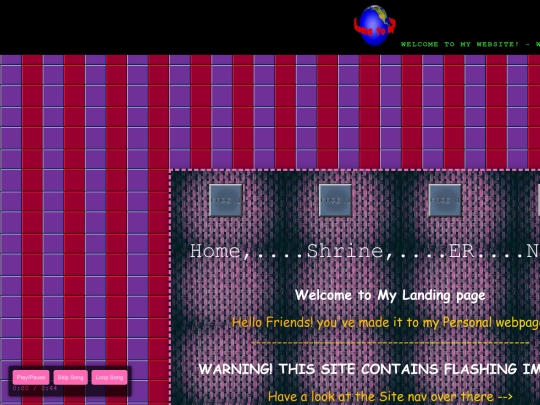The width and height of the screenshot is (540, 405).
Task: Click the "Home," nav label
Action: pyautogui.click(x=220, y=251)
